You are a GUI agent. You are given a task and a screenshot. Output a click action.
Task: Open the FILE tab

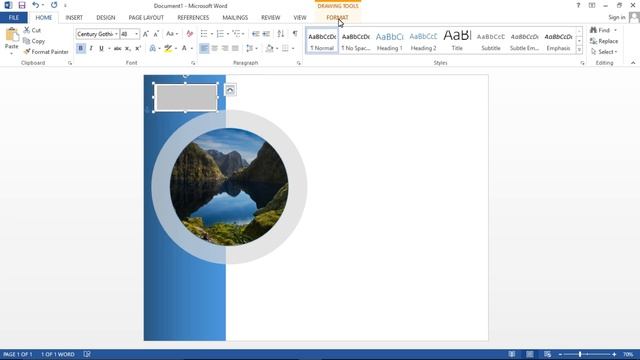(x=13, y=18)
